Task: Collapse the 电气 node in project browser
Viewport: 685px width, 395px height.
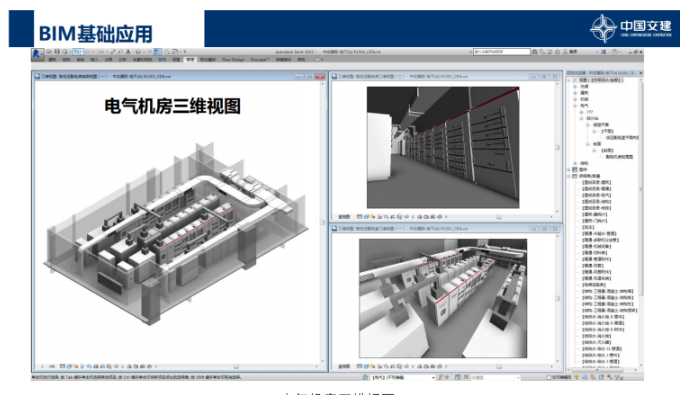Action: [x=575, y=106]
